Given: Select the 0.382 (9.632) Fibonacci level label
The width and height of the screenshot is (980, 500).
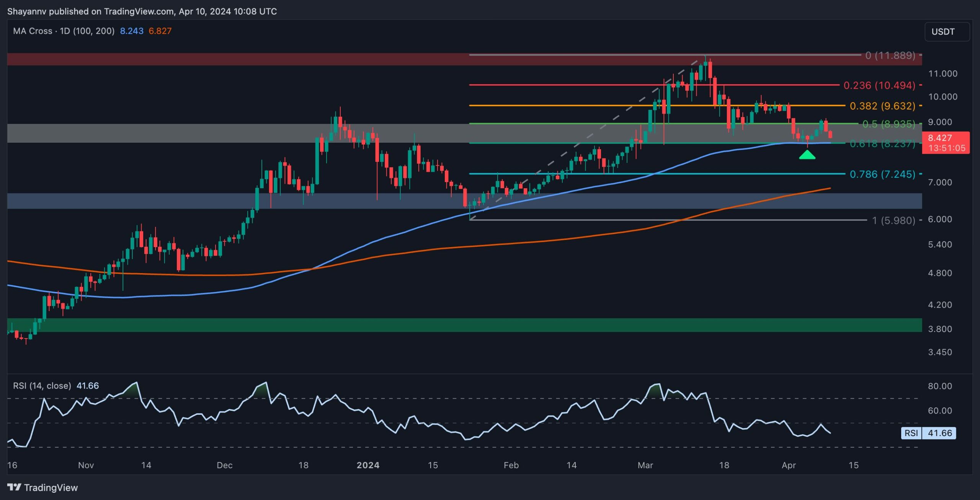Looking at the screenshot, I should click(882, 106).
